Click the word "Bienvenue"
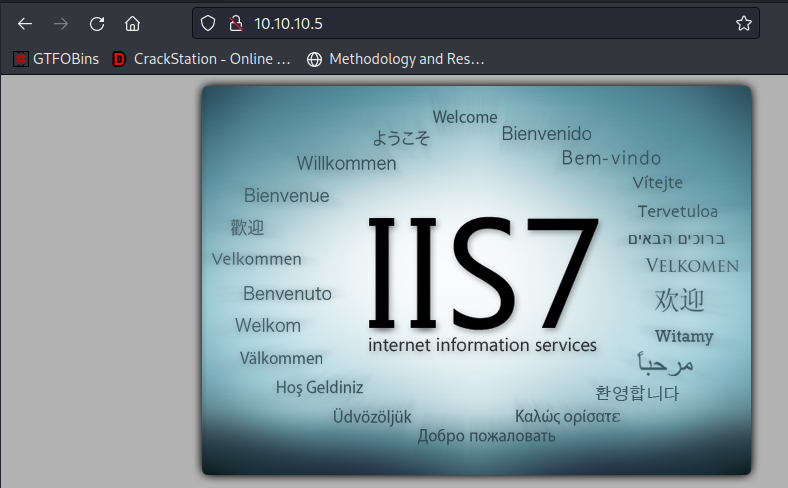The width and height of the screenshot is (788, 488). (x=286, y=196)
